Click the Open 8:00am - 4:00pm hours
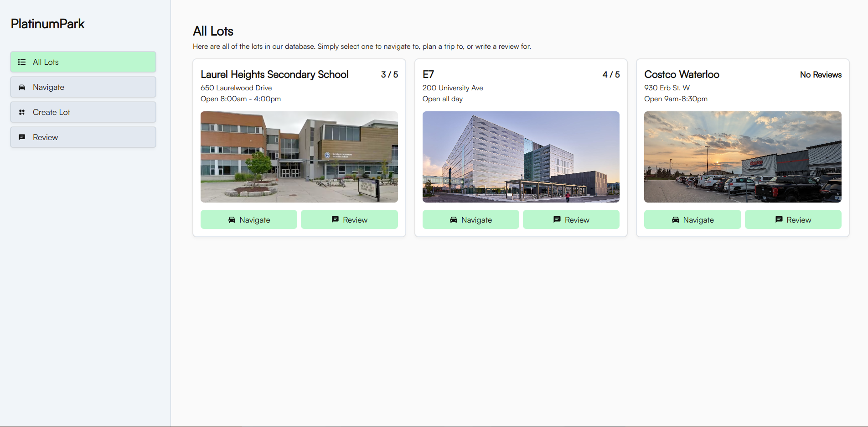This screenshot has height=427, width=868. (241, 99)
